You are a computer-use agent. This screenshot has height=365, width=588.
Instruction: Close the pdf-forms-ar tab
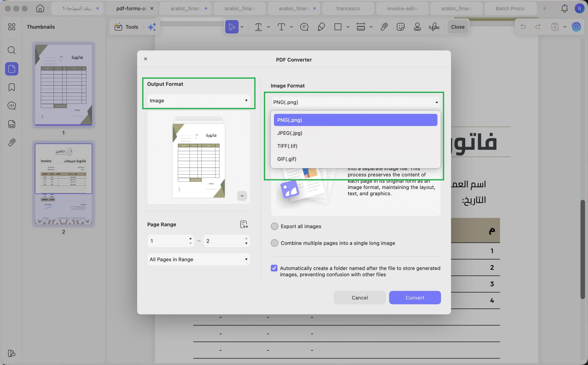[152, 9]
